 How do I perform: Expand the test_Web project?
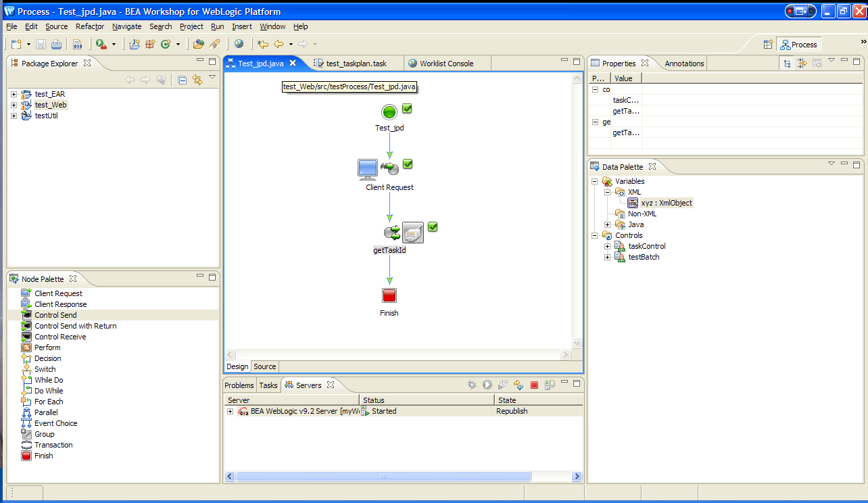click(14, 105)
